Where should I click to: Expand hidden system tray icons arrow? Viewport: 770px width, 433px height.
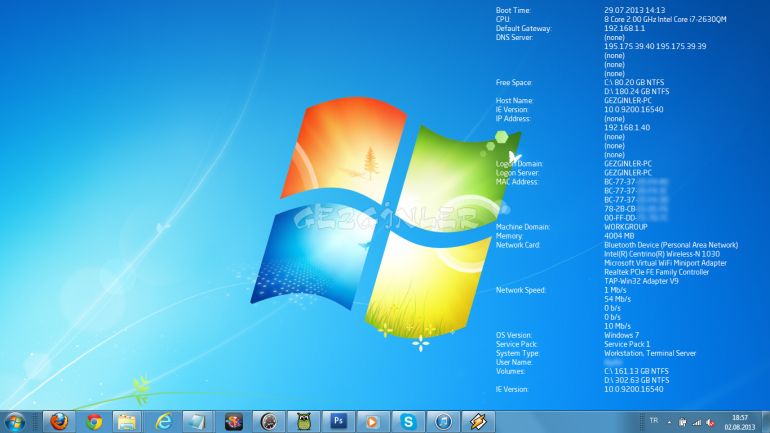click(669, 422)
